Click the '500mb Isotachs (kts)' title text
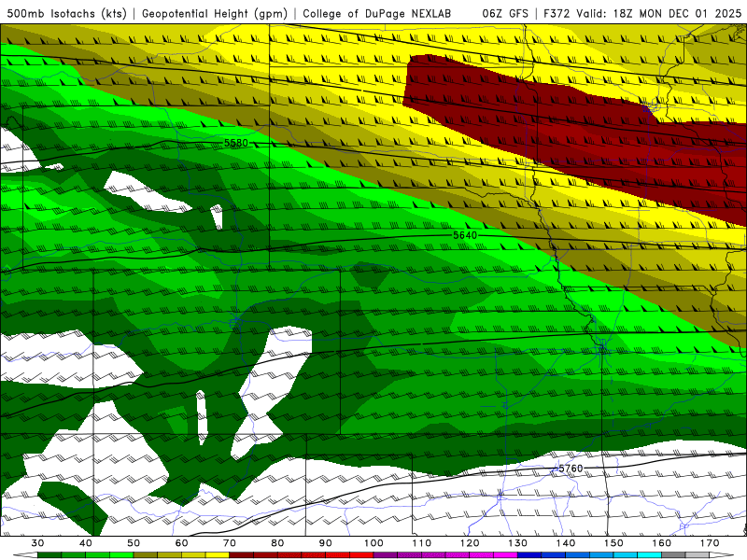This screenshot has height=560, width=747. click(66, 13)
